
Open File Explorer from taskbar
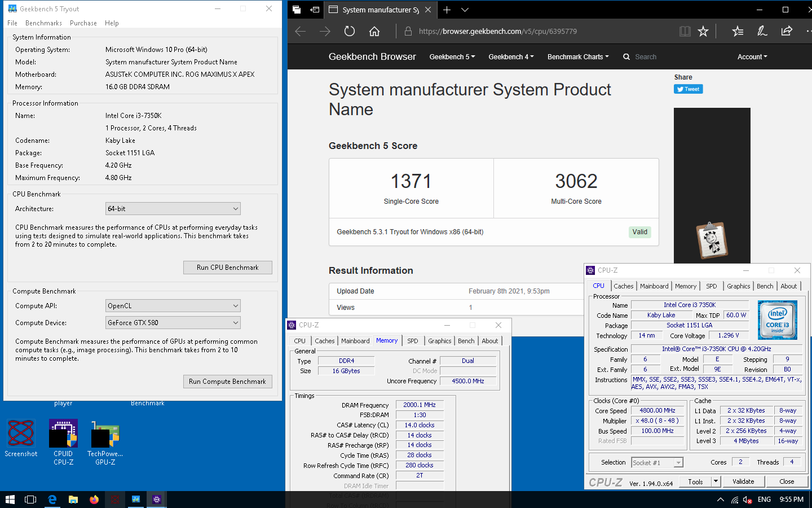tap(73, 500)
